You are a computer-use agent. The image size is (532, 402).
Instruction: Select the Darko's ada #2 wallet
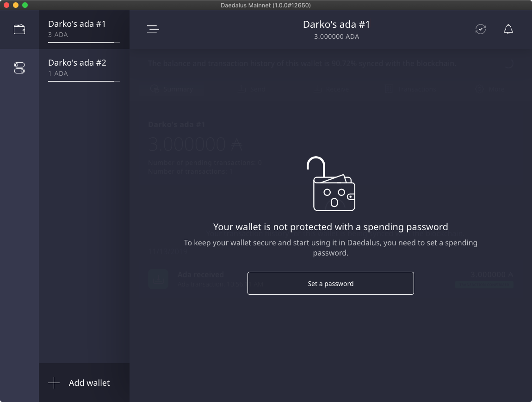84,68
